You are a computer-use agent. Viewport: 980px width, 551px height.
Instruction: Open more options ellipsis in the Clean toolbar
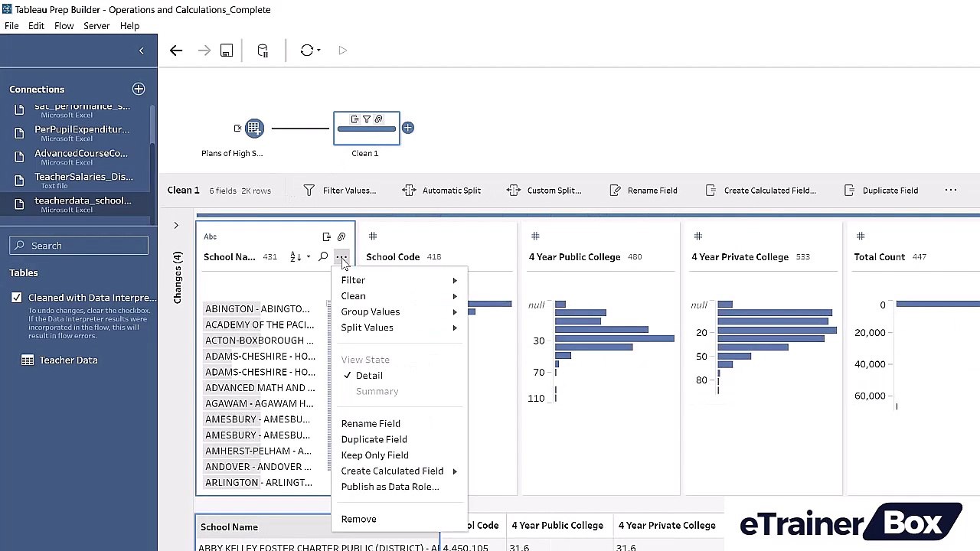(x=951, y=190)
